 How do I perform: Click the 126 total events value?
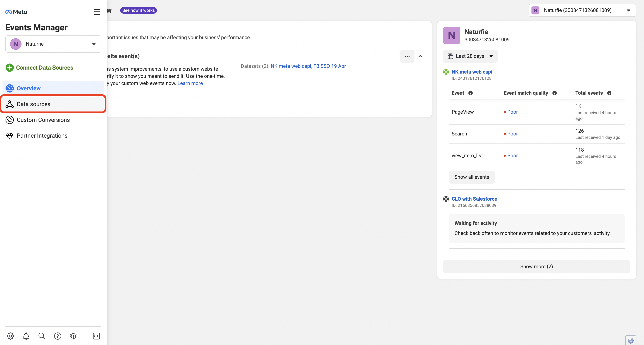[579, 131]
